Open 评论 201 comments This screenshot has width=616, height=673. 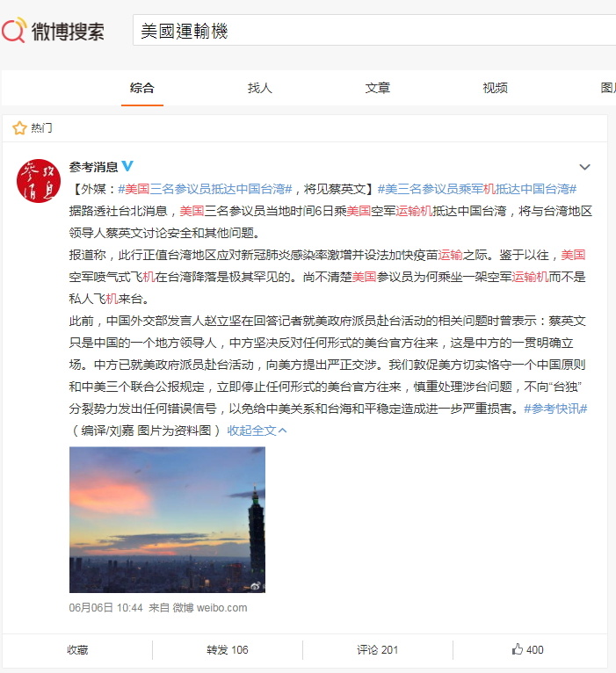(377, 650)
